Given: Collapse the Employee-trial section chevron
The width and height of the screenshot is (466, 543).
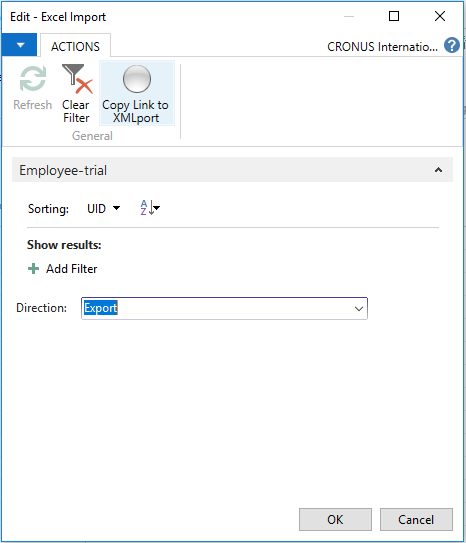Looking at the screenshot, I should point(438,170).
